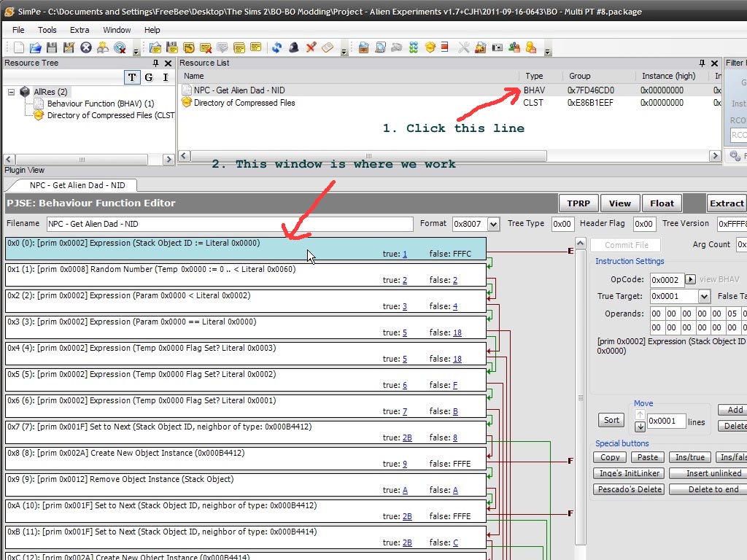
Task: Pin the Resource Tree panel
Action: 158,63
